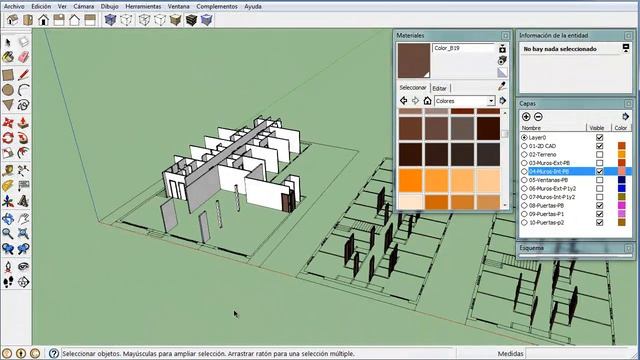Pick the bright orange material swatch
Viewport: 640px width, 360px height.
[x=410, y=180]
